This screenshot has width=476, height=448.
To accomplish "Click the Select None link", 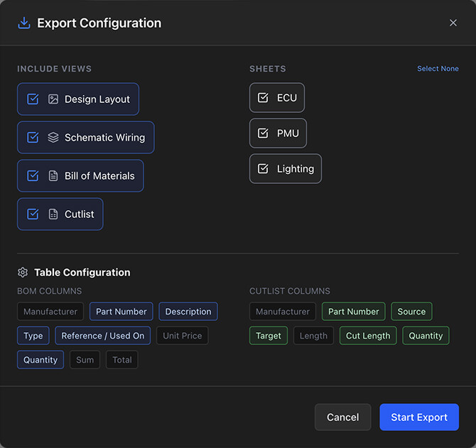I will pos(438,69).
